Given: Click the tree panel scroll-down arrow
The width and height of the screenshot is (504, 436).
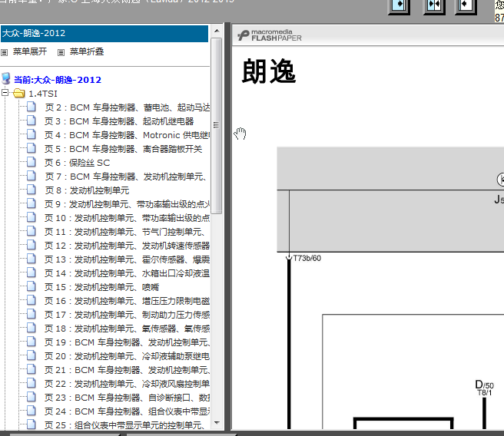Looking at the screenshot, I should click(x=217, y=422).
